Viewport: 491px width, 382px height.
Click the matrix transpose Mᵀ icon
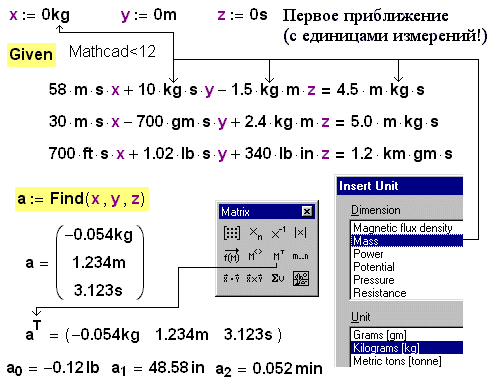click(x=278, y=256)
